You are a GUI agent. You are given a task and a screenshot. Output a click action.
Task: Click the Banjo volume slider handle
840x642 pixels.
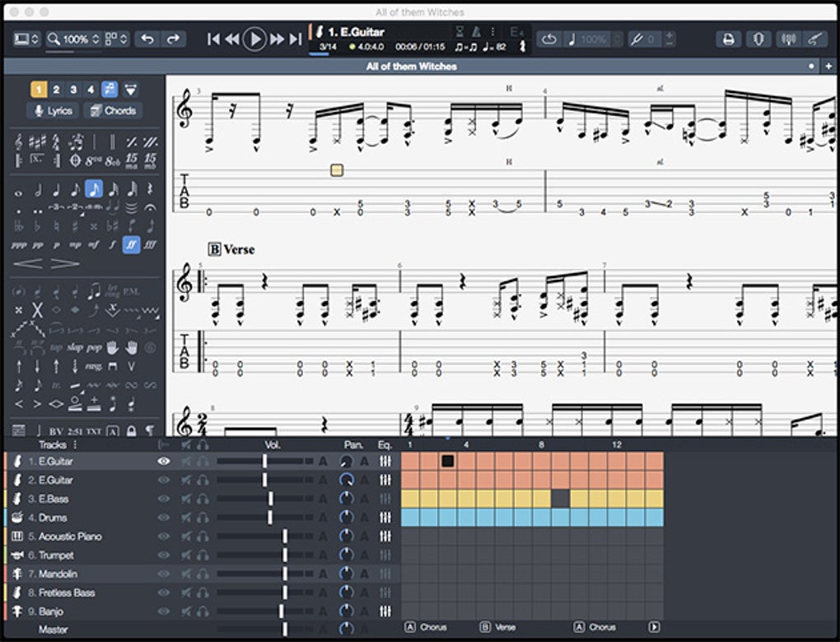282,612
